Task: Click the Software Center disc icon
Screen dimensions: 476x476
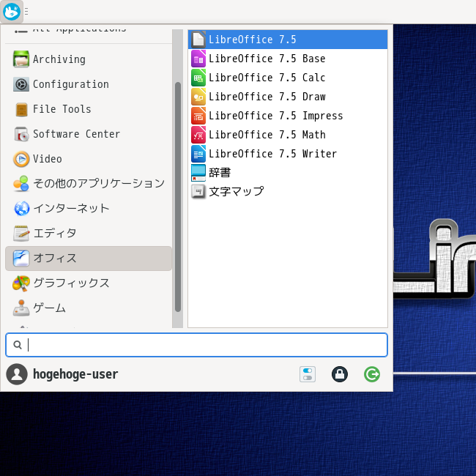Action: click(21, 134)
